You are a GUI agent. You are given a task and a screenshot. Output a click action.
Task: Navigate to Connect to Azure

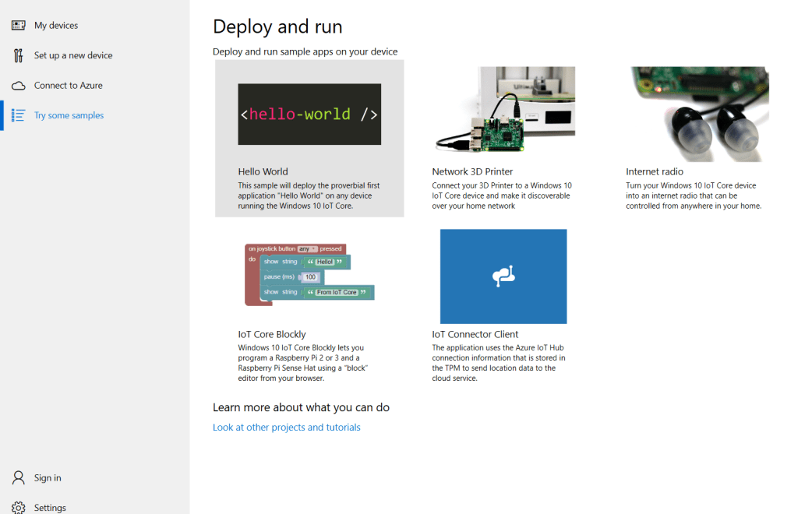[69, 85]
